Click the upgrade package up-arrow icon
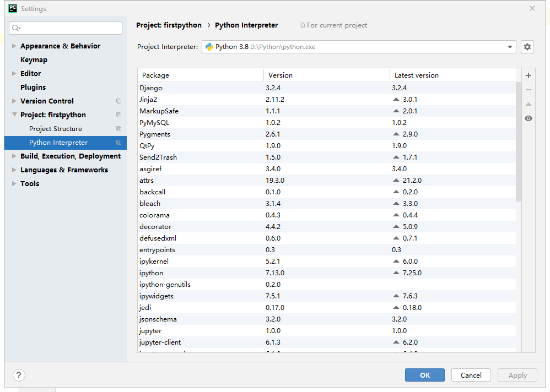This screenshot has height=392, width=550. click(x=529, y=104)
